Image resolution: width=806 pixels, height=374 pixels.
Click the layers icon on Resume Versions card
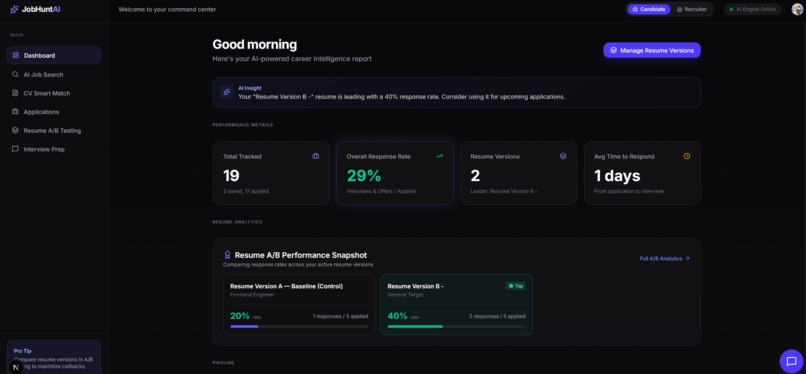[x=563, y=156]
